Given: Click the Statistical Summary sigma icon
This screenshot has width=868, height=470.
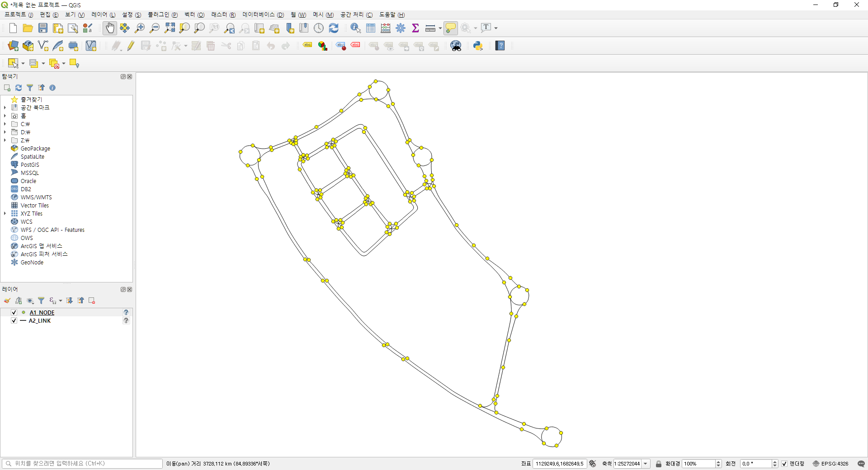Looking at the screenshot, I should pos(415,28).
